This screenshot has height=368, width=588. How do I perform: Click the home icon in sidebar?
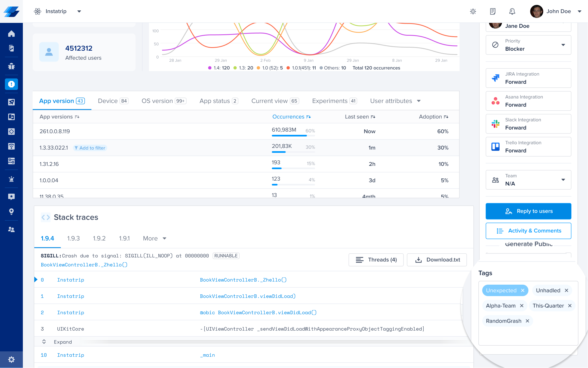click(x=11, y=34)
